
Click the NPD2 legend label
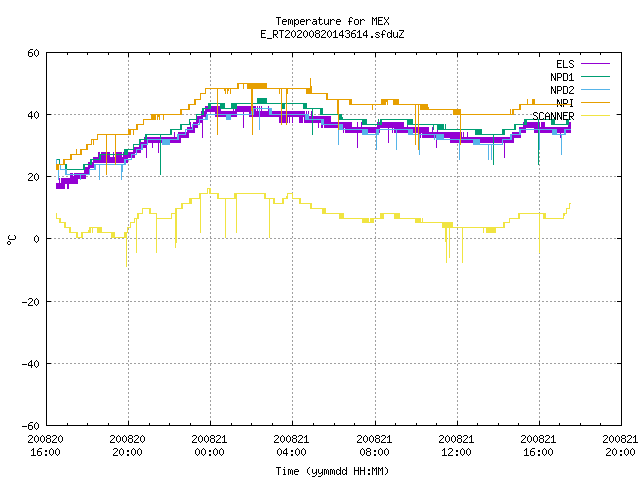coord(562,90)
